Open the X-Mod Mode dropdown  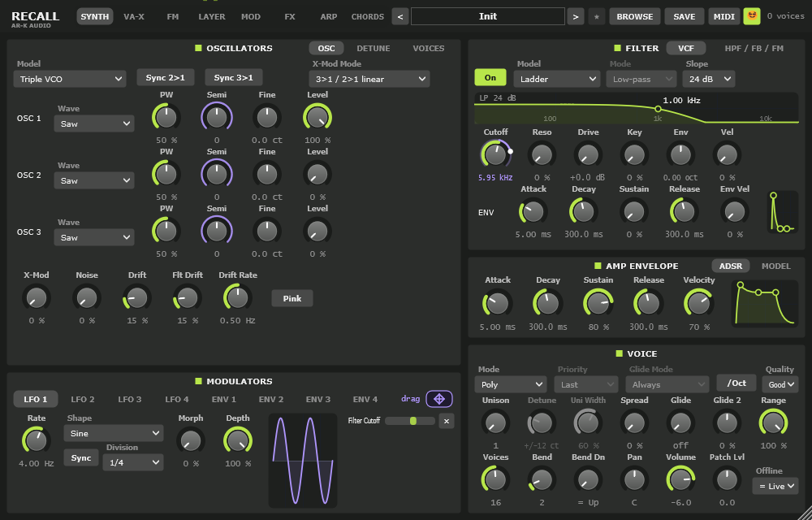(x=369, y=80)
